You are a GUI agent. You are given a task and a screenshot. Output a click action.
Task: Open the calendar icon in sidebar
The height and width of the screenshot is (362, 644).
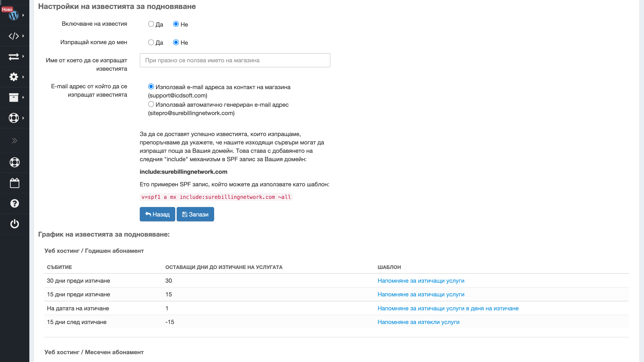[x=15, y=183]
